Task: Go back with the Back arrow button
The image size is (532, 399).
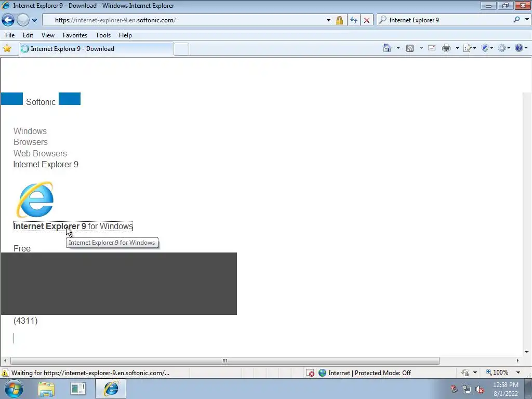Action: [8, 20]
